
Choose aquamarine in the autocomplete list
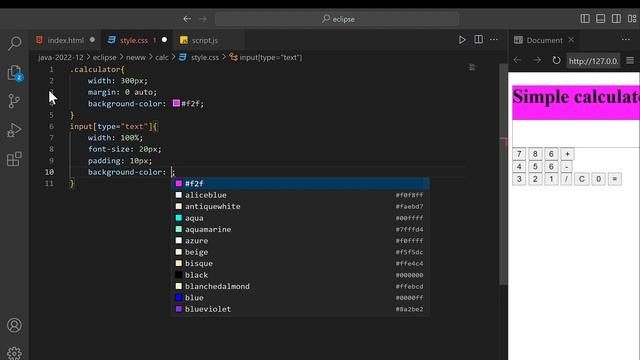(x=300, y=229)
